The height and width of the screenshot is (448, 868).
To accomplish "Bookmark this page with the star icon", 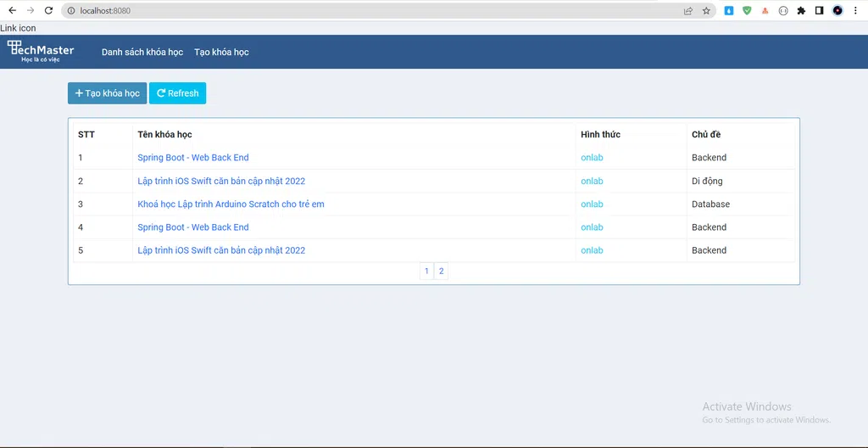I will 706,10.
